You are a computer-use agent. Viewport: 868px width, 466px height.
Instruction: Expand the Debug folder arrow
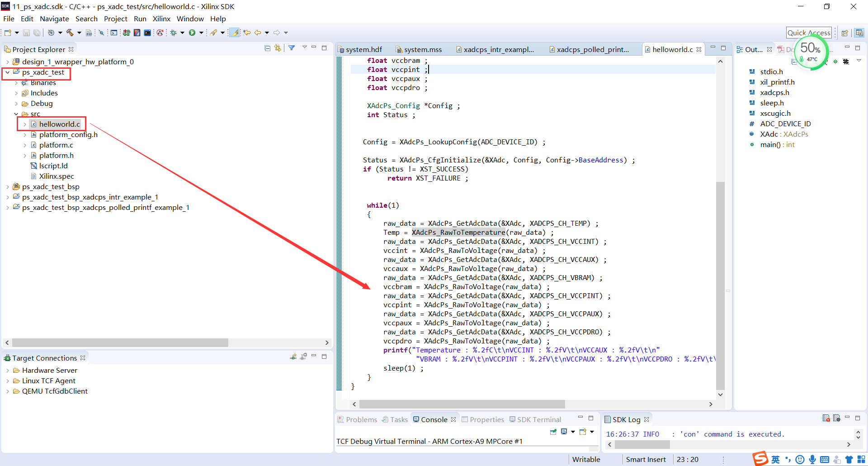pos(16,104)
